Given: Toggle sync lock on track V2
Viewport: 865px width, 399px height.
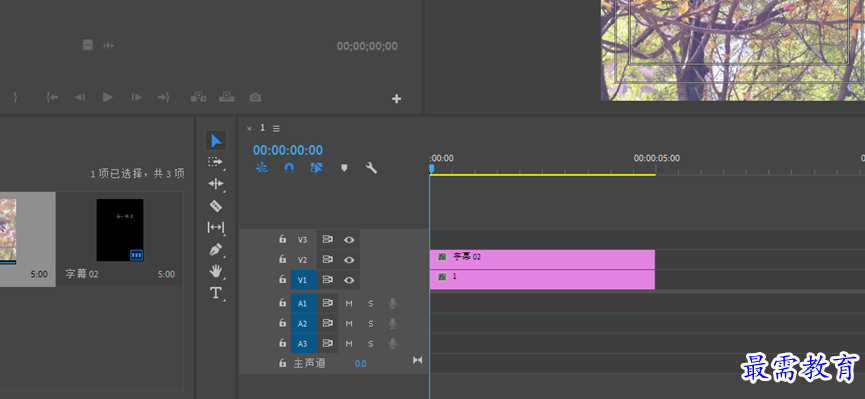Looking at the screenshot, I should (x=328, y=259).
